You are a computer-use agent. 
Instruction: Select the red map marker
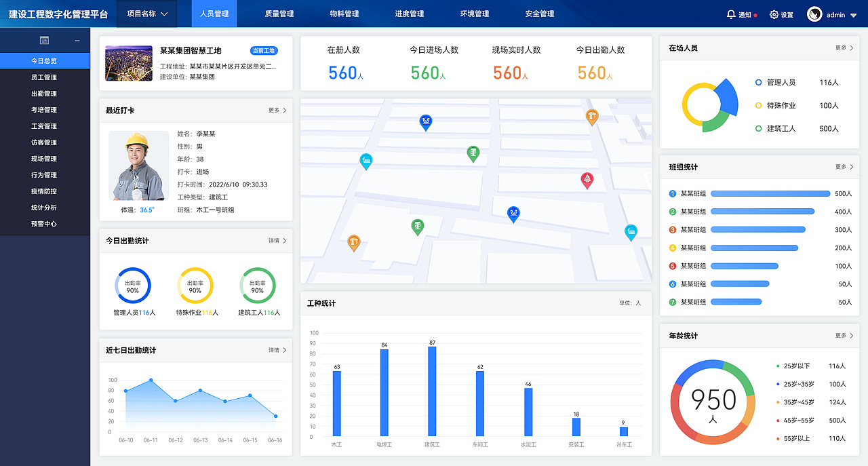pos(587,180)
